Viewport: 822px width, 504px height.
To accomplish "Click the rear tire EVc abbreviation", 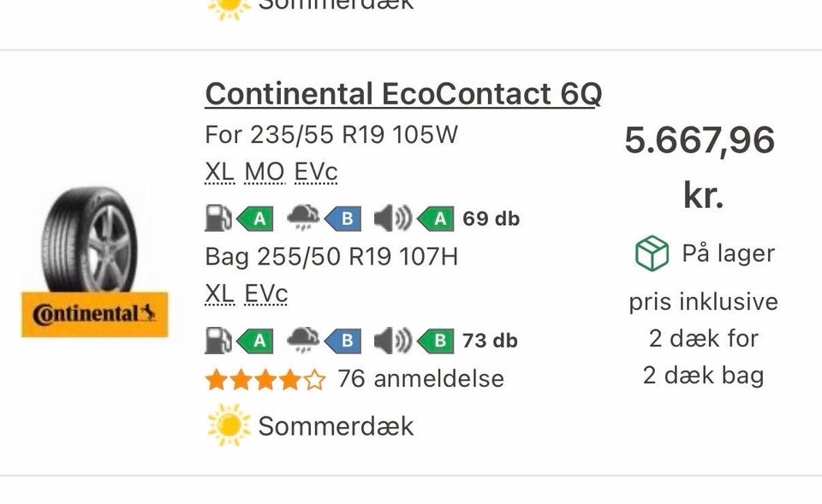I will point(265,294).
